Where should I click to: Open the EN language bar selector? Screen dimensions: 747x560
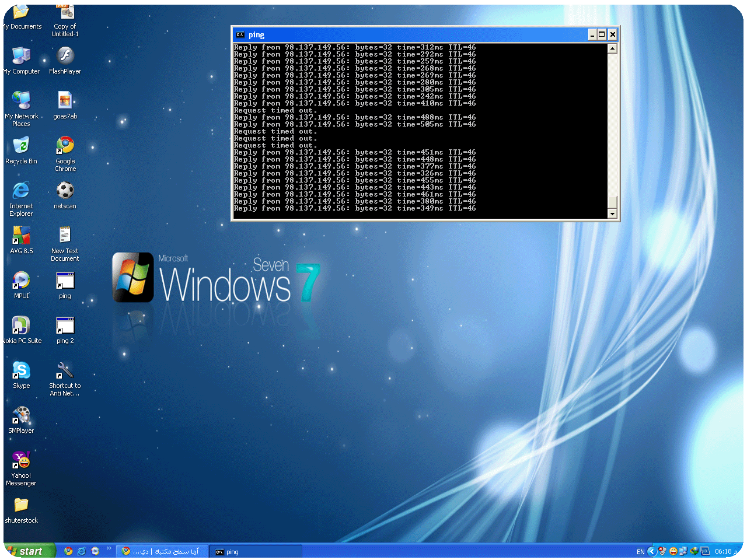tap(640, 552)
